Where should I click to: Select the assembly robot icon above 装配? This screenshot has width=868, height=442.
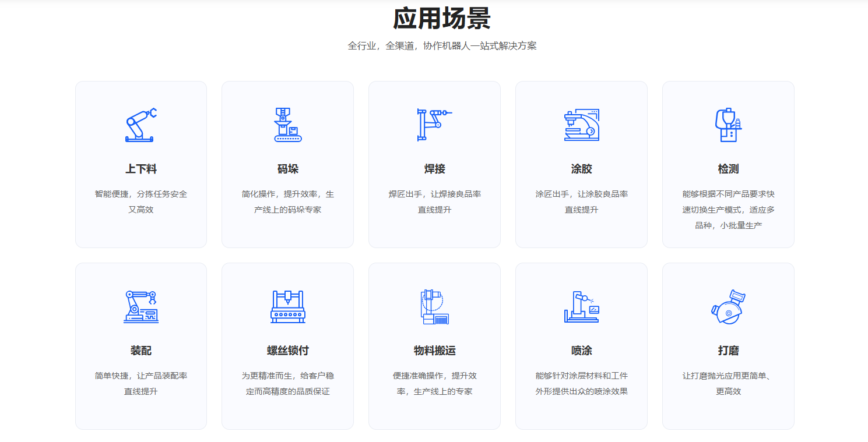click(x=141, y=306)
